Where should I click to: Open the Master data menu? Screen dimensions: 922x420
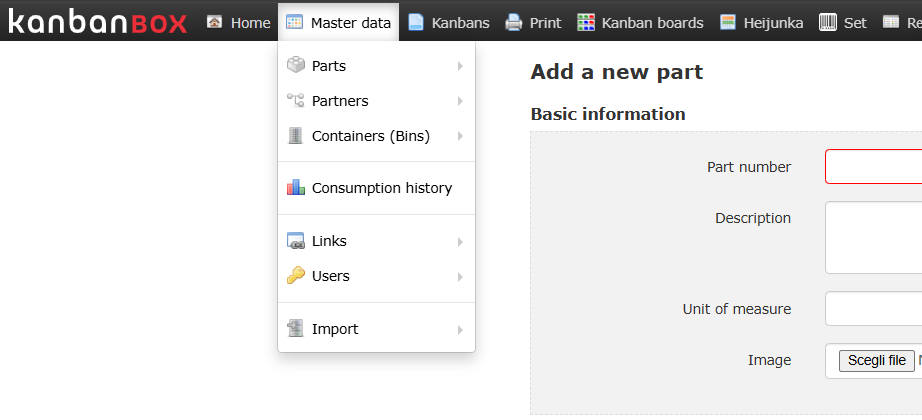coord(339,22)
